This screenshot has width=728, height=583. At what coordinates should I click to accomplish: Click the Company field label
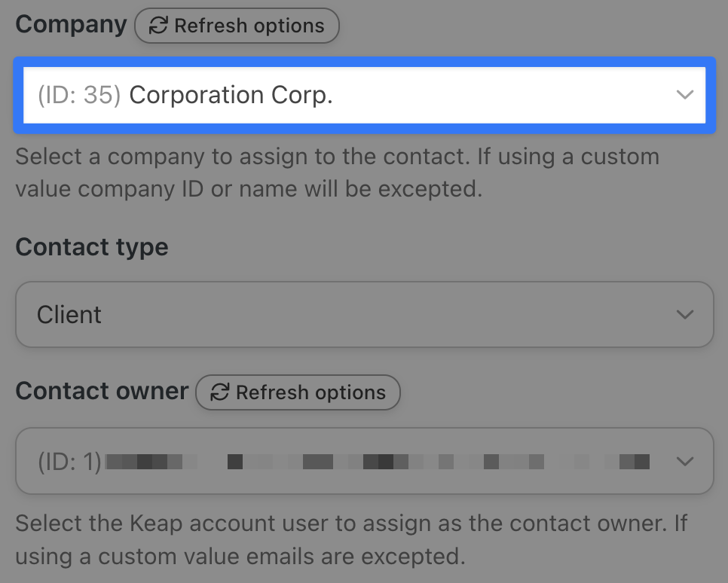tap(71, 24)
